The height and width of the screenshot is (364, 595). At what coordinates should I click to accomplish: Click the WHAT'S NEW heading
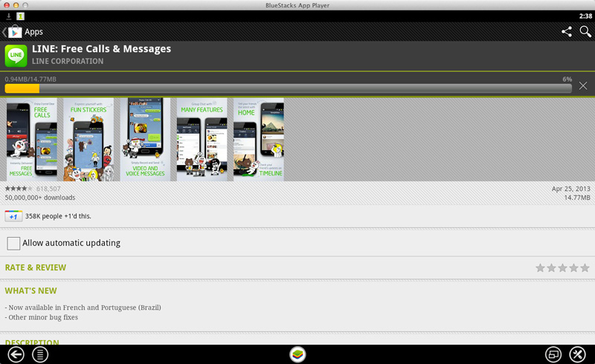30,290
